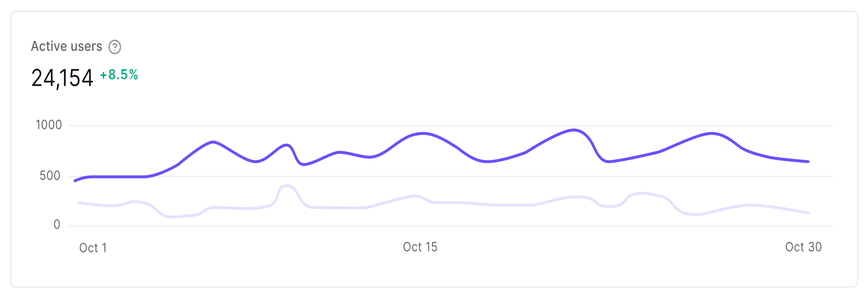Click the light purple line's starting point
This screenshot has height=299, width=868.
[78, 202]
